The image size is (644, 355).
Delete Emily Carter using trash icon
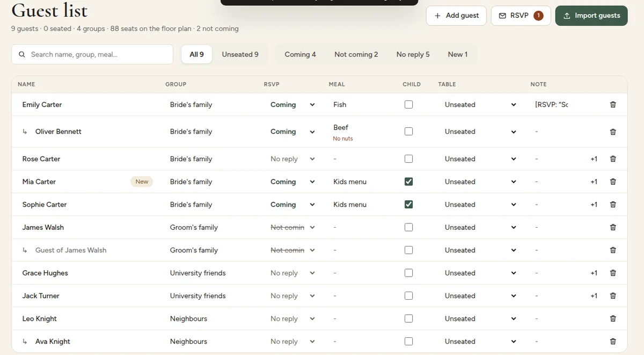[x=613, y=105]
